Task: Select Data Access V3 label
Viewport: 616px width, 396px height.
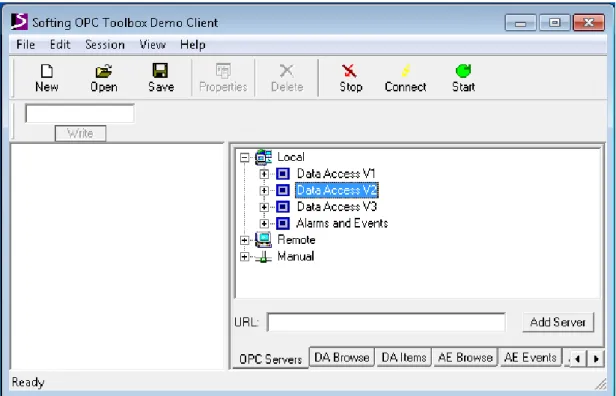Action: point(337,207)
